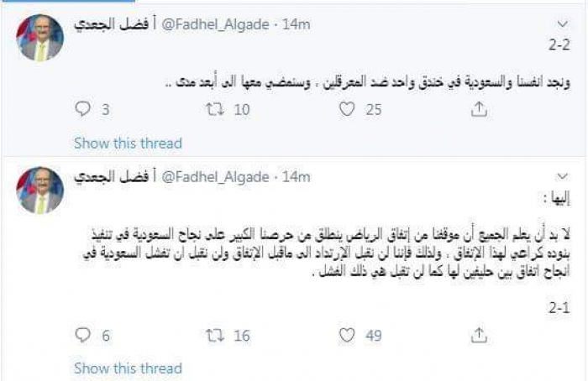Reply to the first tweet (2-2)
Screen dimensions: 588x381
point(81,108)
